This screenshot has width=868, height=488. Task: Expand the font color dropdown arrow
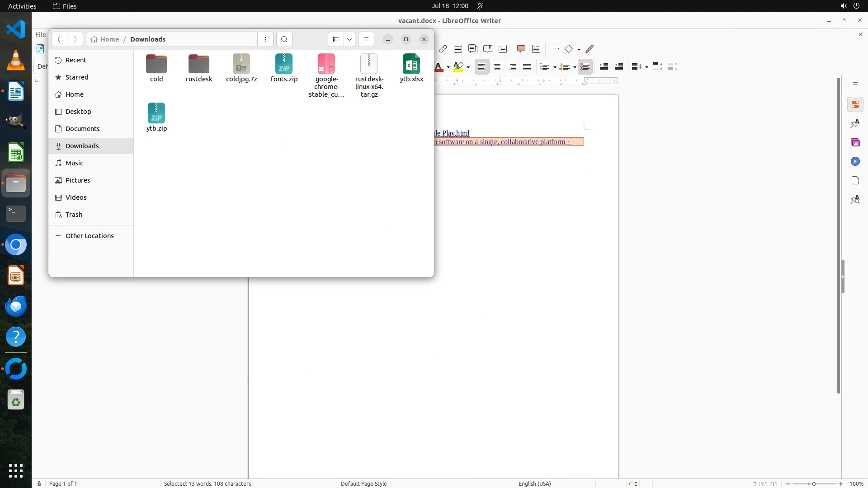click(x=448, y=67)
